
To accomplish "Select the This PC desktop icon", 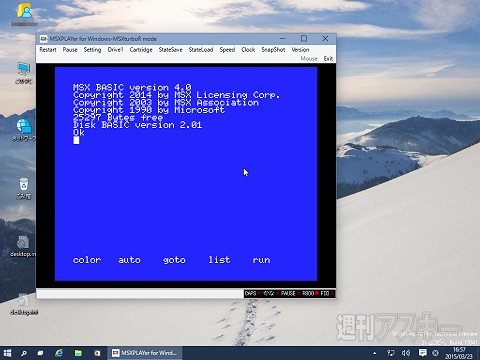I will point(24,73).
